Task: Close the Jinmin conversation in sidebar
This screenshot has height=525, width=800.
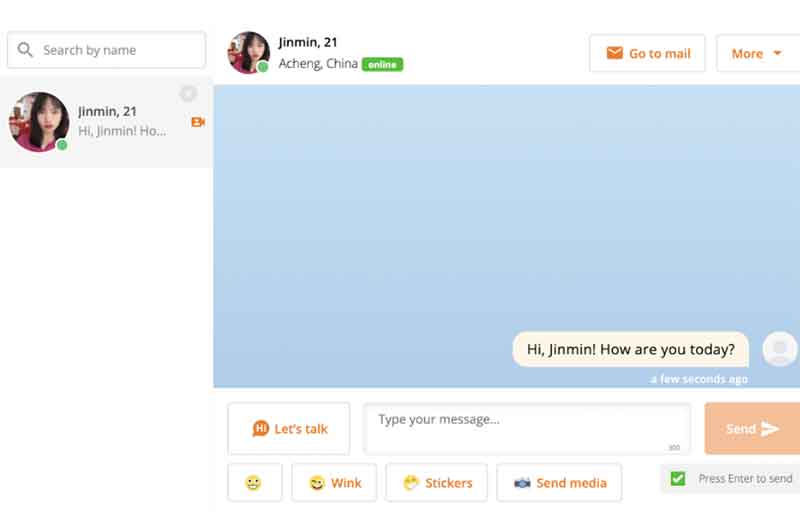Action: 188,94
